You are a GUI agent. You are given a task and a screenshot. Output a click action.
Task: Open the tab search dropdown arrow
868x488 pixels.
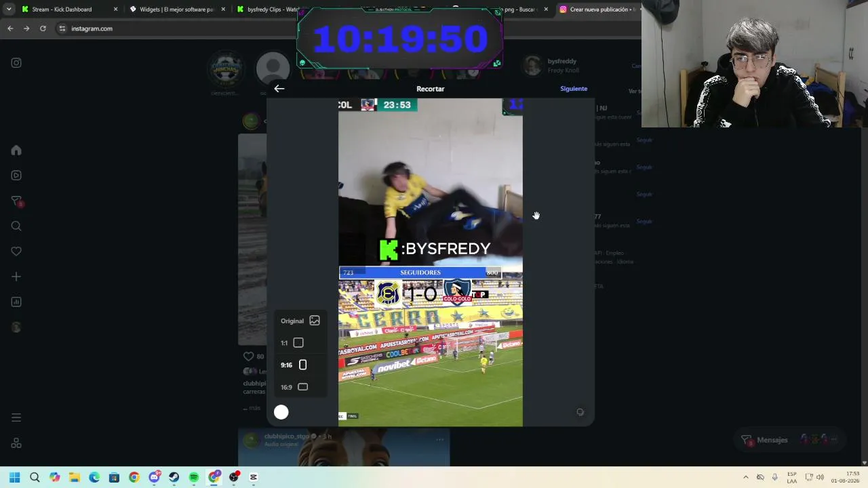point(8,9)
